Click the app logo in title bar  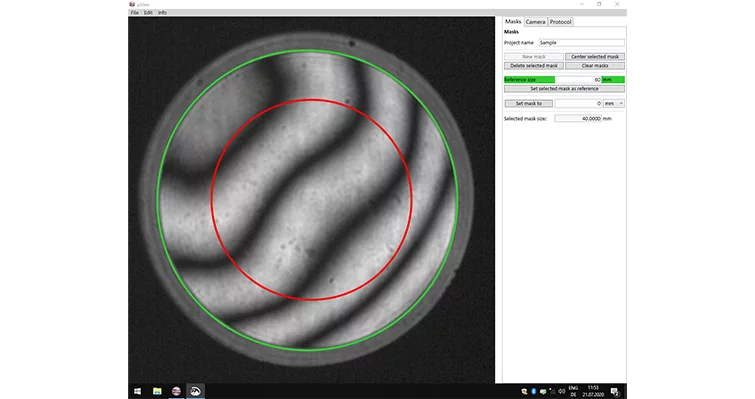tap(132, 4)
